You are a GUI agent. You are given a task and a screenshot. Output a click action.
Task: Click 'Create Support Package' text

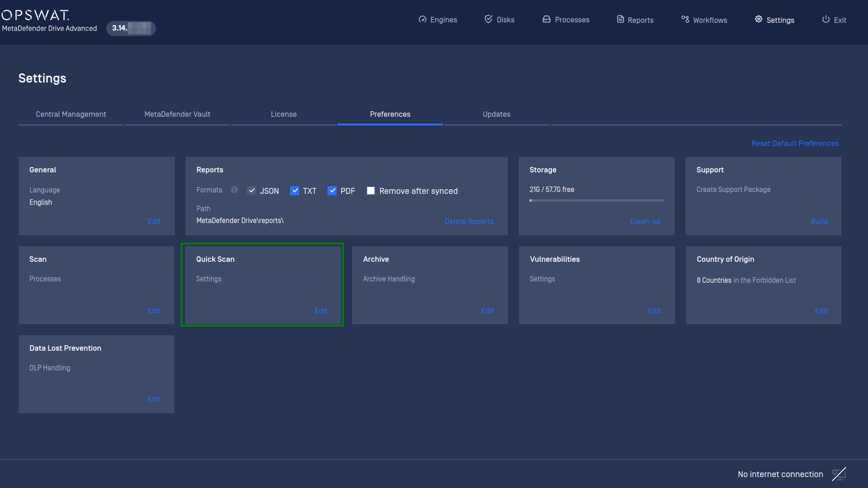point(733,189)
